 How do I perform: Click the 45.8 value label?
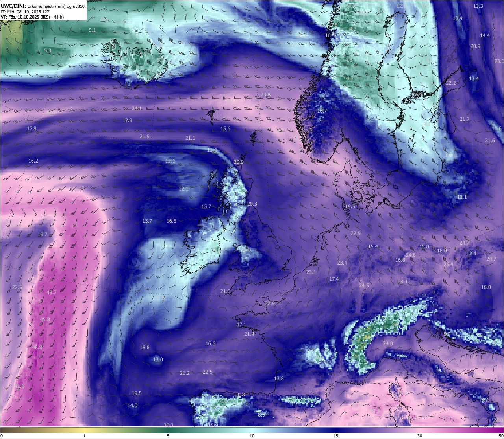tap(45, 319)
